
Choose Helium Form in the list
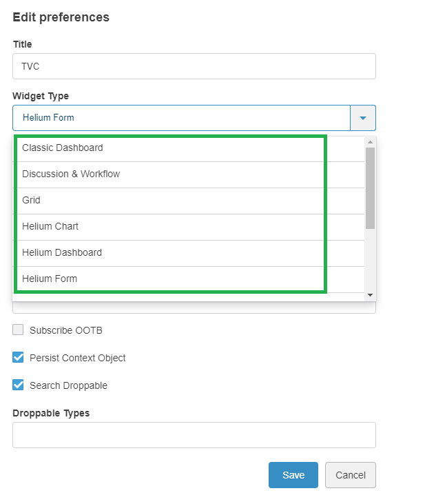pyautogui.click(x=50, y=279)
